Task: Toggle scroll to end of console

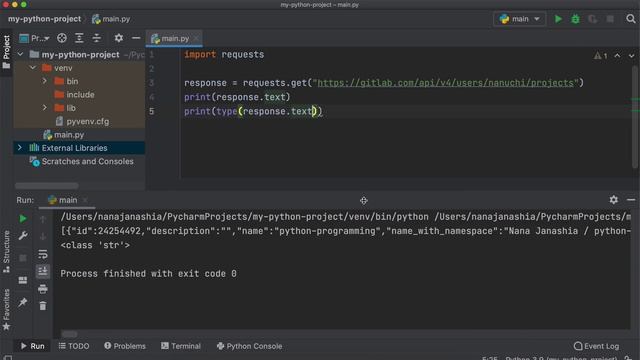Action: coord(42,271)
